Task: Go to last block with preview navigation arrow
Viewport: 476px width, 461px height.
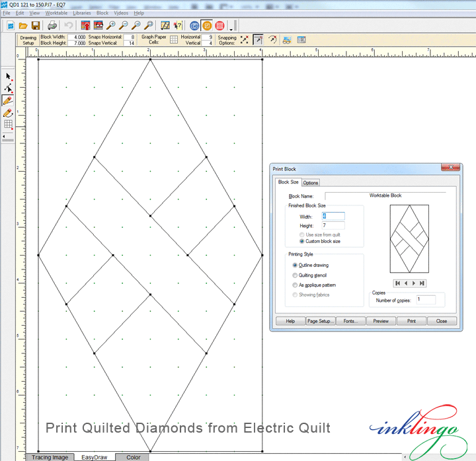Action: (x=422, y=283)
